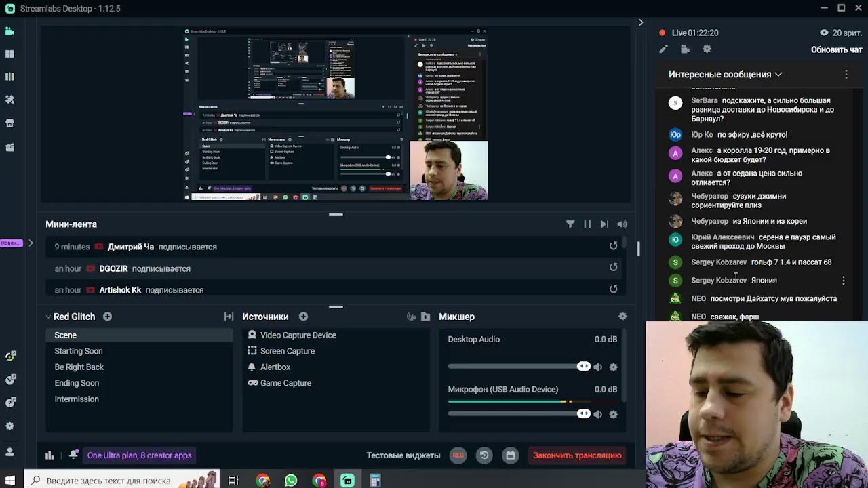Replay the Дмитрий Ча subscription alert
Screen dimensions: 868x488
(x=613, y=246)
